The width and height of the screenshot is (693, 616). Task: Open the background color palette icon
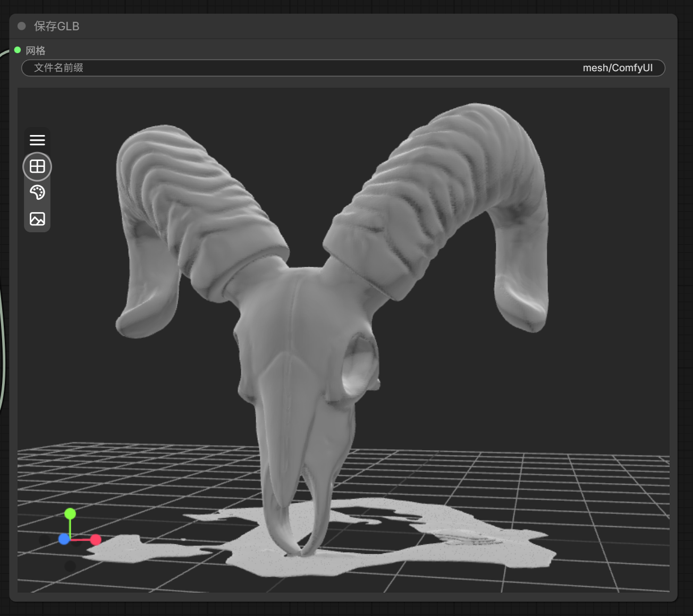[x=37, y=192]
